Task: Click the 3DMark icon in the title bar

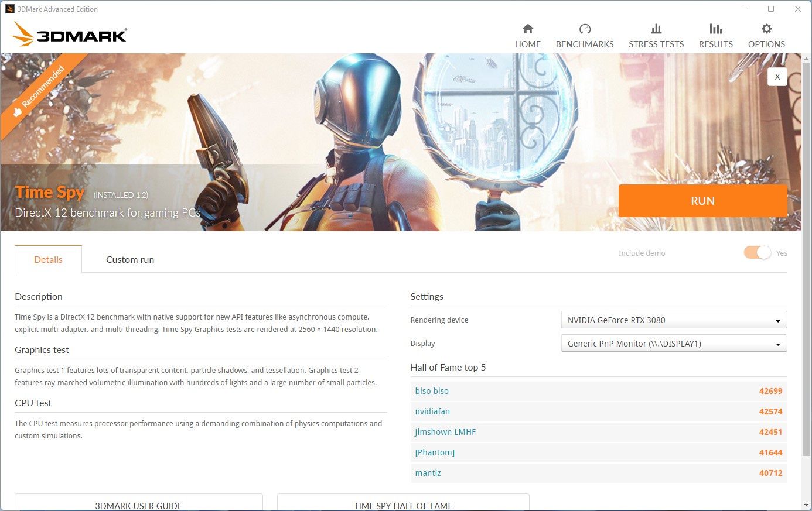Action: [x=9, y=9]
